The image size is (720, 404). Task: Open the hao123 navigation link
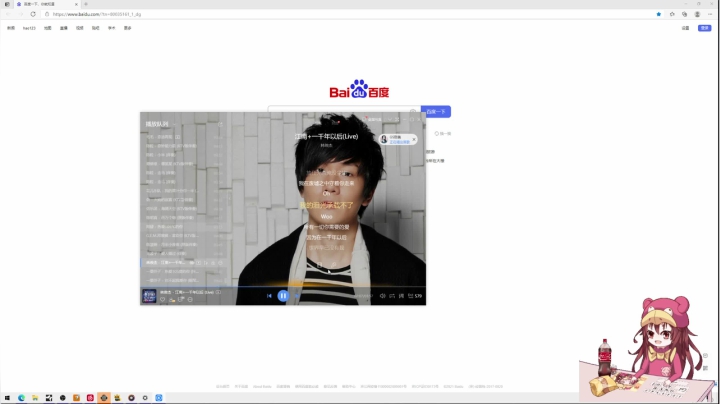click(29, 28)
